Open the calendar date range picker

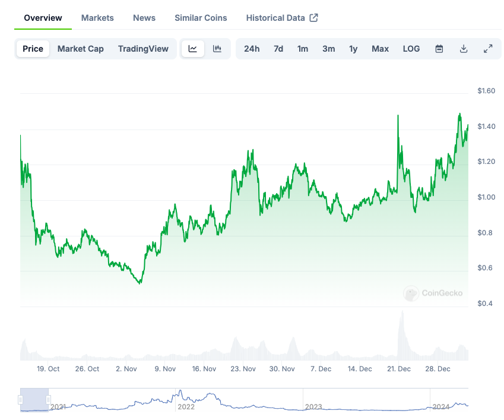pos(439,49)
